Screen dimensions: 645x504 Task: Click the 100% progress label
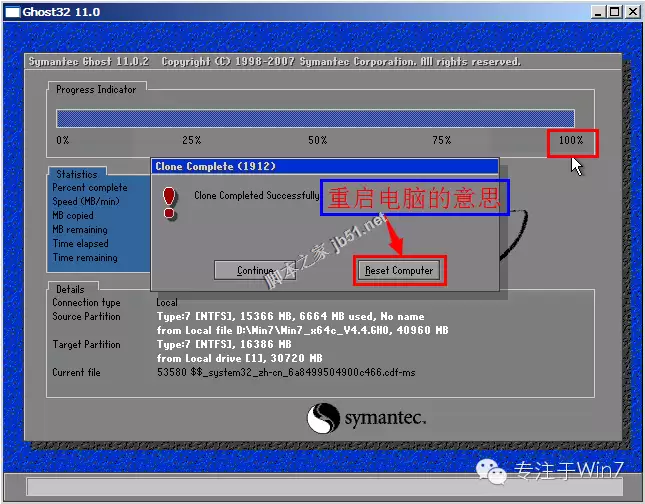coord(571,140)
